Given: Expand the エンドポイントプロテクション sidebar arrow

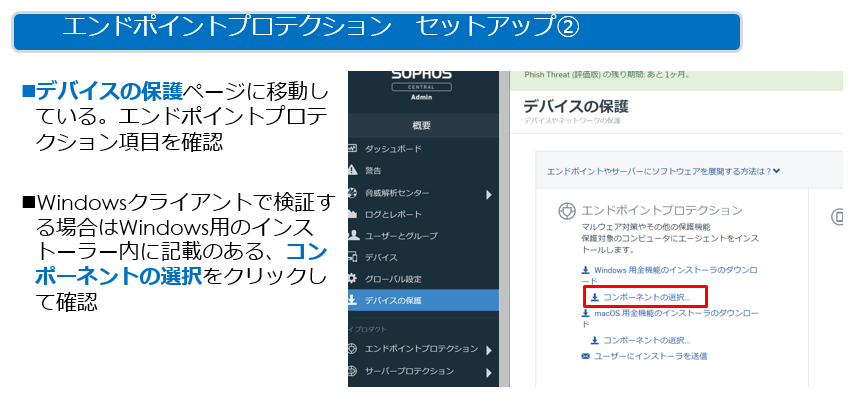Looking at the screenshot, I should coord(489,350).
